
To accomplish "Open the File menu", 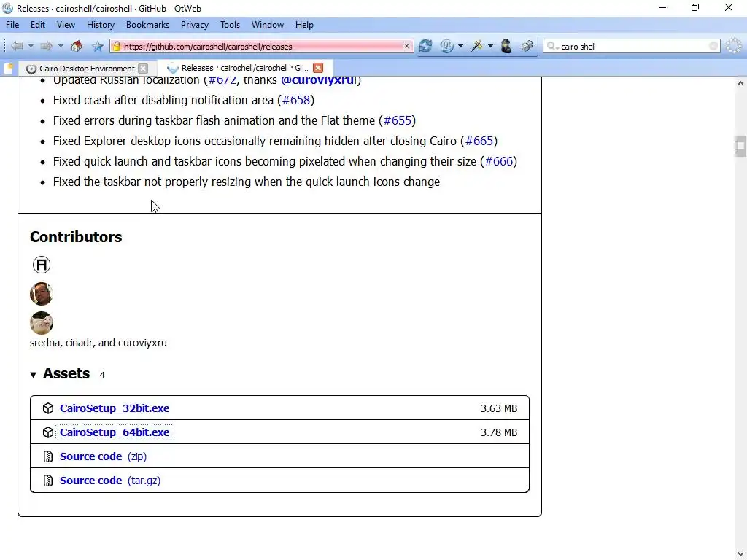I will [12, 25].
